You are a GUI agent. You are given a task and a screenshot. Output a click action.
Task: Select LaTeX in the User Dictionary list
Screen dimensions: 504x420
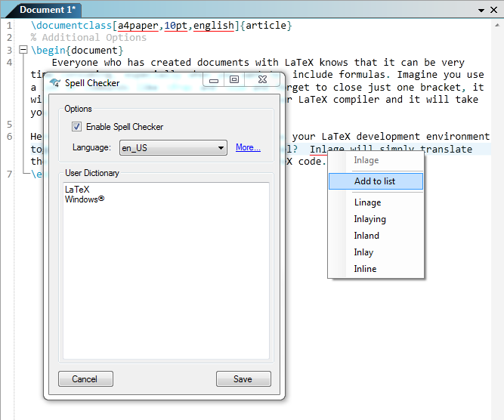click(x=77, y=190)
